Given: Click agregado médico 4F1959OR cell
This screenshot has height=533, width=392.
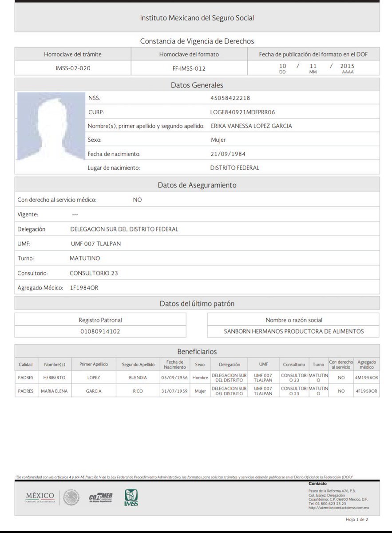Looking at the screenshot, I should click(x=366, y=391).
